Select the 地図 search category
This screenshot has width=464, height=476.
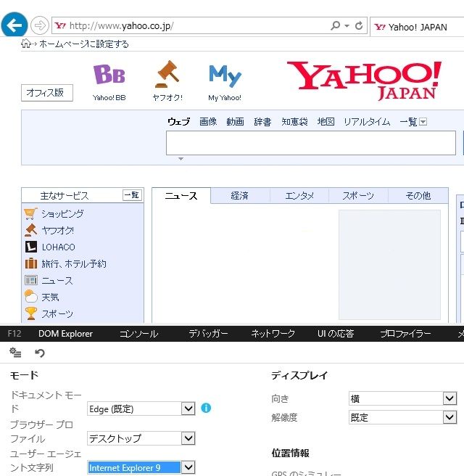(x=326, y=122)
